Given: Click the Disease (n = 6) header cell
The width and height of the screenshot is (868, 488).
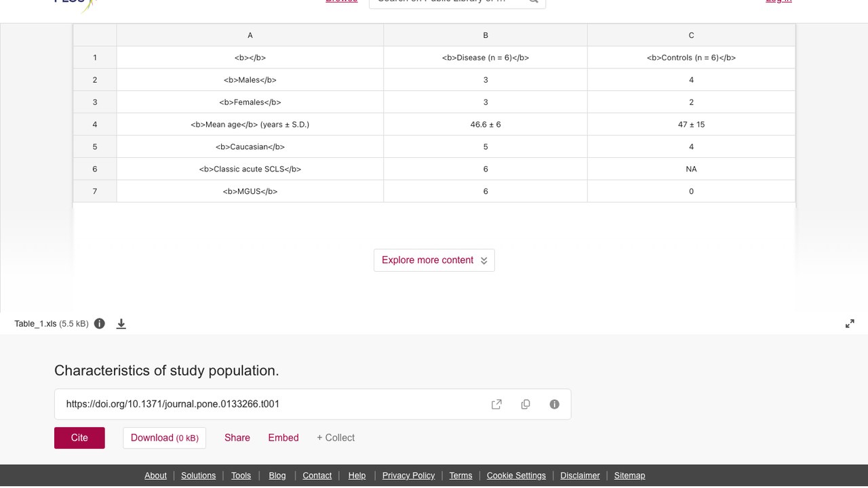Looking at the screenshot, I should point(486,58).
